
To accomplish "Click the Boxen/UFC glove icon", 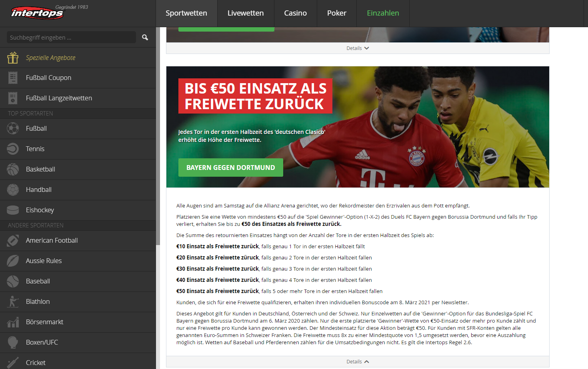I will (13, 342).
